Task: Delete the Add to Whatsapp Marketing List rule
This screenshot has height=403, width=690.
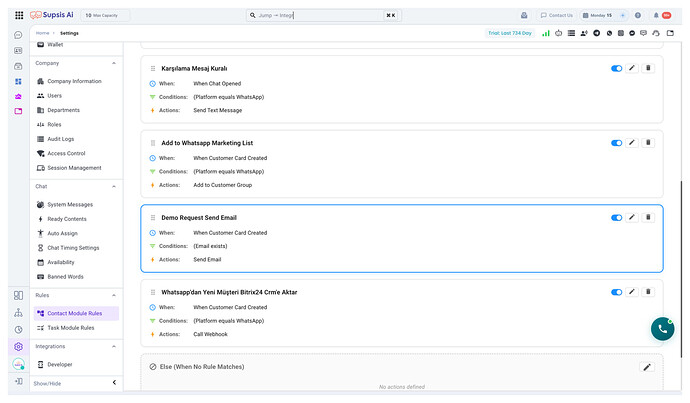Action: pos(648,143)
